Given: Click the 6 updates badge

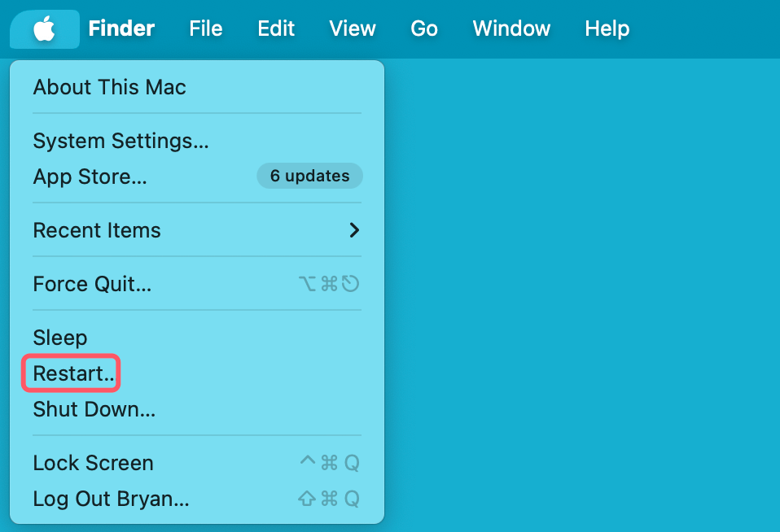Looking at the screenshot, I should pos(309,176).
